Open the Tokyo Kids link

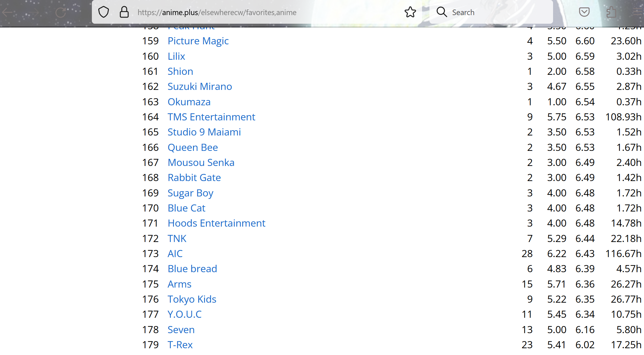coord(192,299)
